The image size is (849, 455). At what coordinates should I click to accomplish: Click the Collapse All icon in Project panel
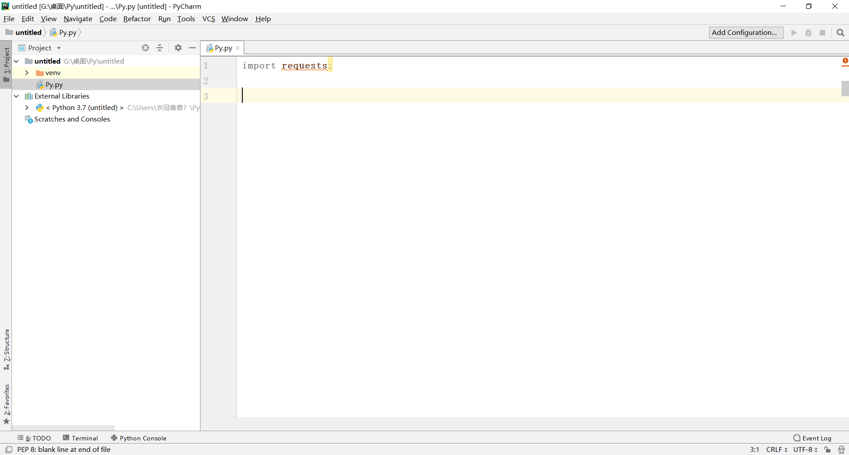tap(159, 48)
